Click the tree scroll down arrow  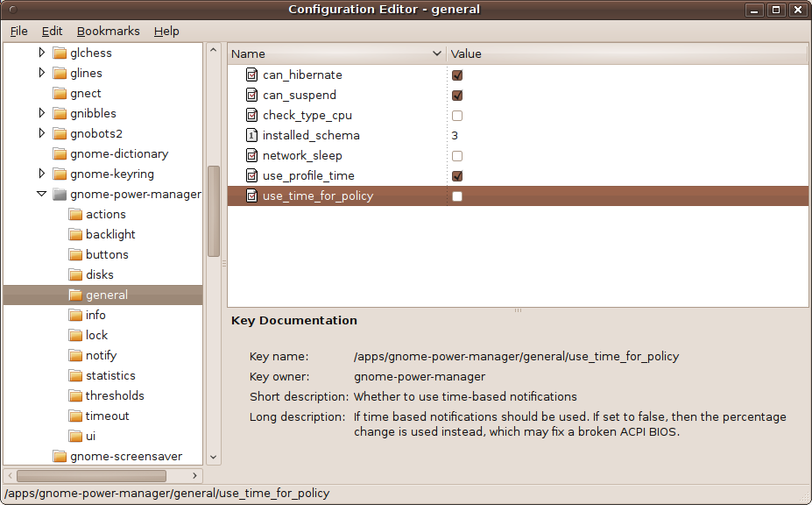coord(213,458)
